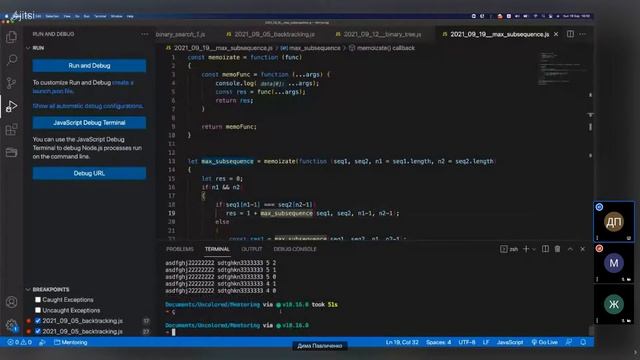640x360 pixels.
Task: Select the zsh terminal shell indicator
Action: (x=509, y=249)
